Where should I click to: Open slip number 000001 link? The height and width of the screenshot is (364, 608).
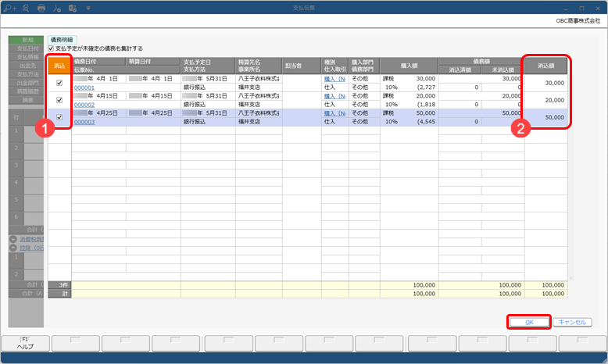pos(84,87)
